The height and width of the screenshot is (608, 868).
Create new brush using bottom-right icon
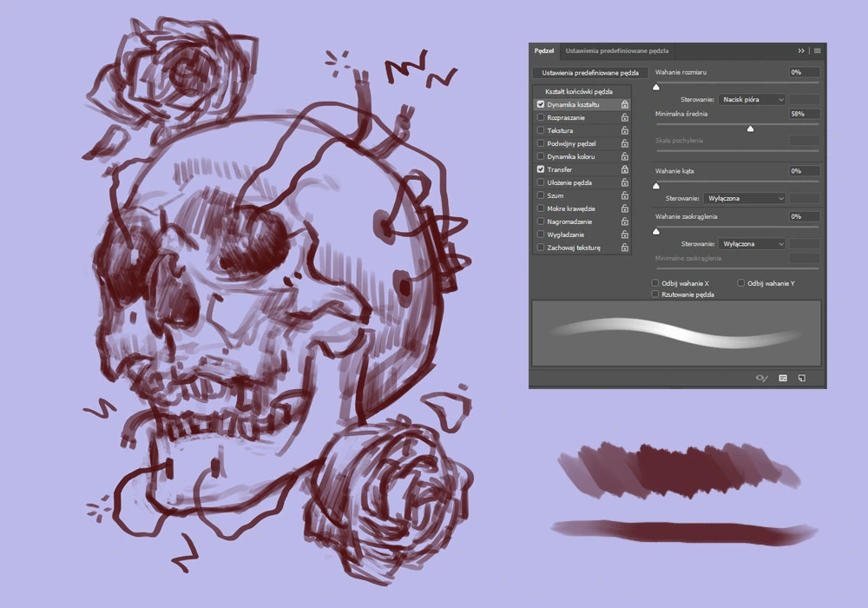802,379
